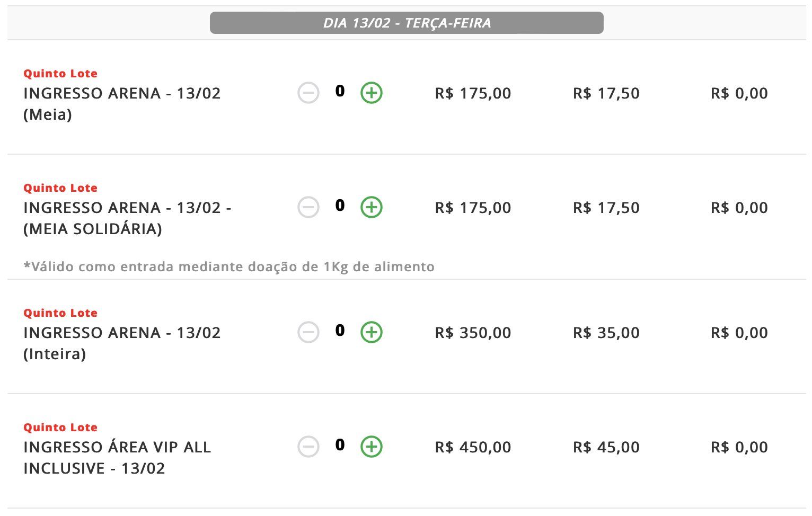Select the DIA 13/02 - TERÇA-FEIRA header
Image resolution: width=812 pixels, height=516 pixels.
pyautogui.click(x=407, y=23)
